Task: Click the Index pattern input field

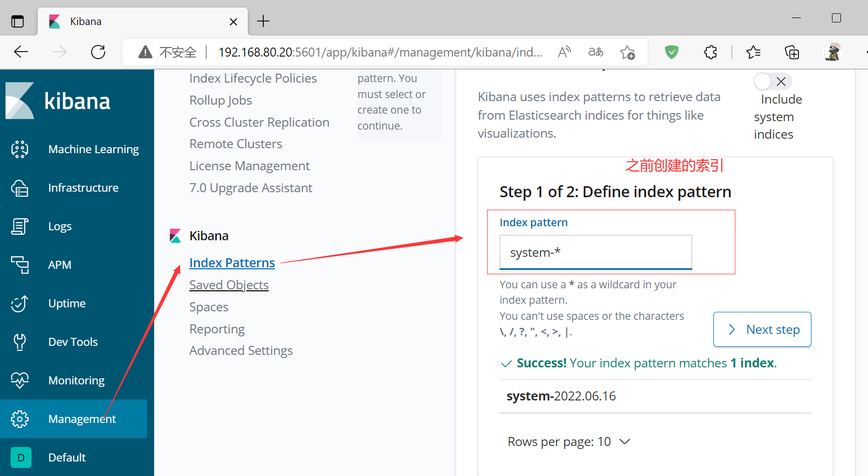Action: 596,252
